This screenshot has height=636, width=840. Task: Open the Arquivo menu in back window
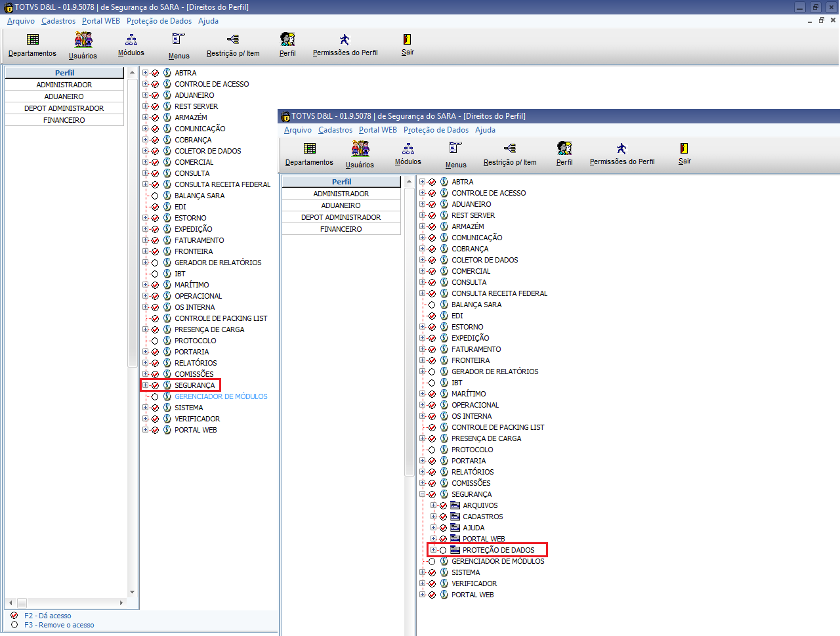tap(21, 21)
